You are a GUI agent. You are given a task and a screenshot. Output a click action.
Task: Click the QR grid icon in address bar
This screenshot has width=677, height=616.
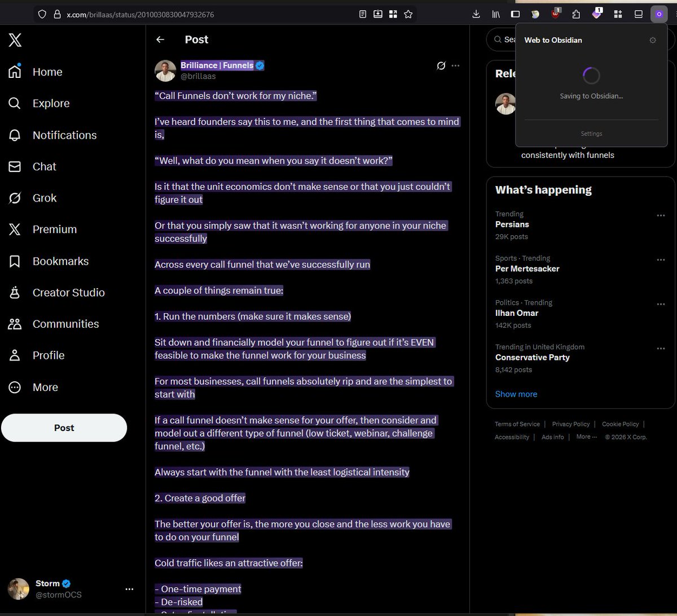click(393, 14)
